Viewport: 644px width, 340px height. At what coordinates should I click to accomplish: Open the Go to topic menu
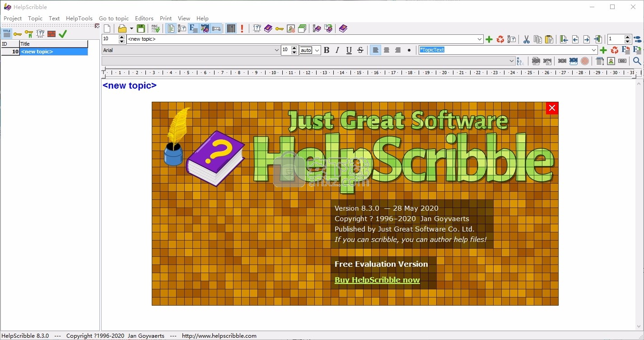click(x=114, y=19)
